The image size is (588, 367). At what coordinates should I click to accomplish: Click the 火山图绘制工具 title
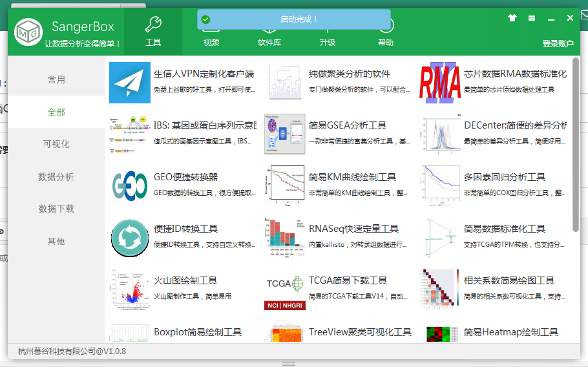(x=185, y=280)
